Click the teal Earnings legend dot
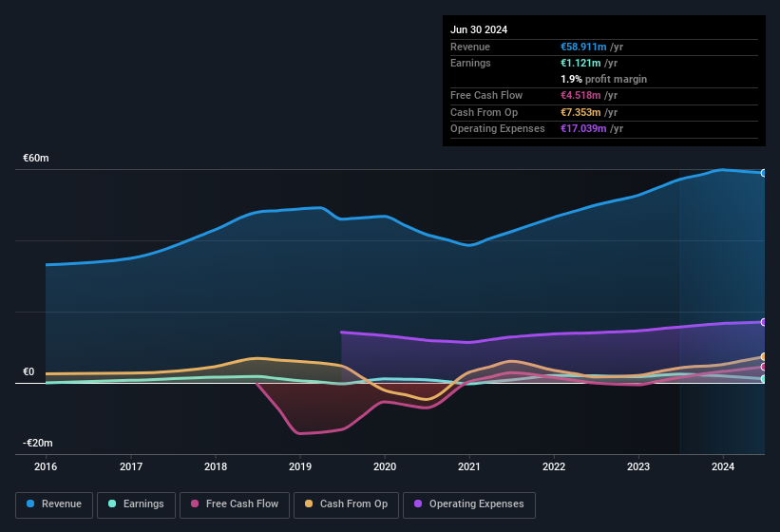 [x=112, y=503]
